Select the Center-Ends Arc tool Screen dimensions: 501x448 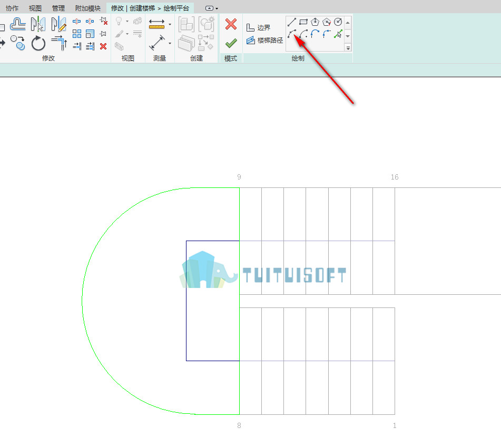point(303,34)
